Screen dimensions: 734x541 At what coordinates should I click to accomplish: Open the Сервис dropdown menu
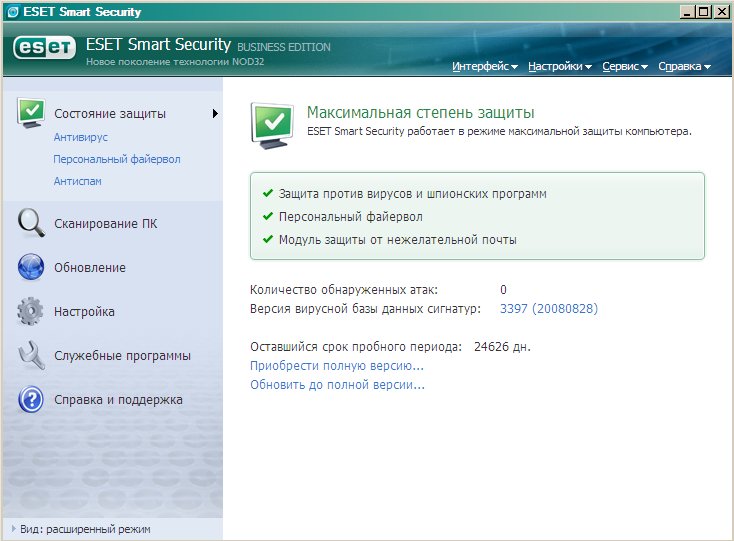tap(625, 66)
